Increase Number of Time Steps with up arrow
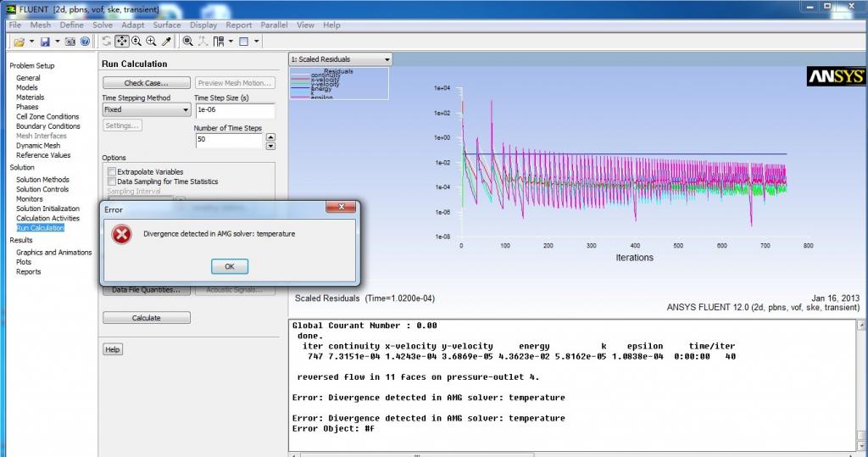 270,136
